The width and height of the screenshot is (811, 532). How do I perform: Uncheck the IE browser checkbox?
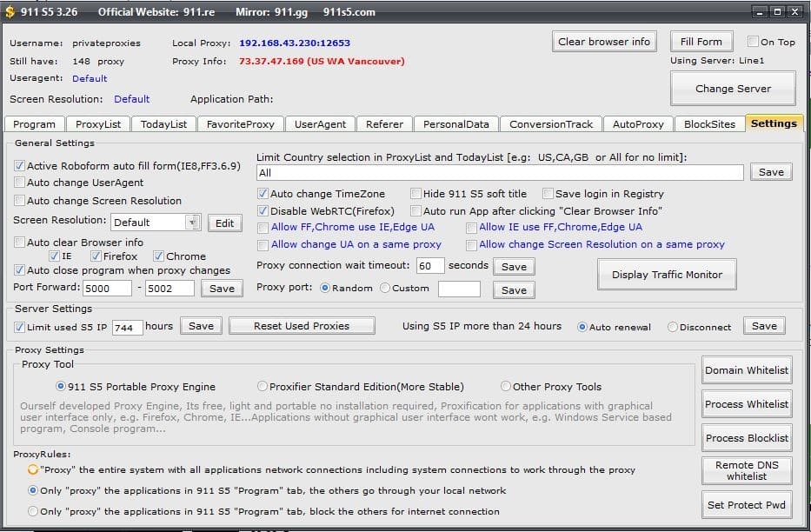(x=54, y=256)
